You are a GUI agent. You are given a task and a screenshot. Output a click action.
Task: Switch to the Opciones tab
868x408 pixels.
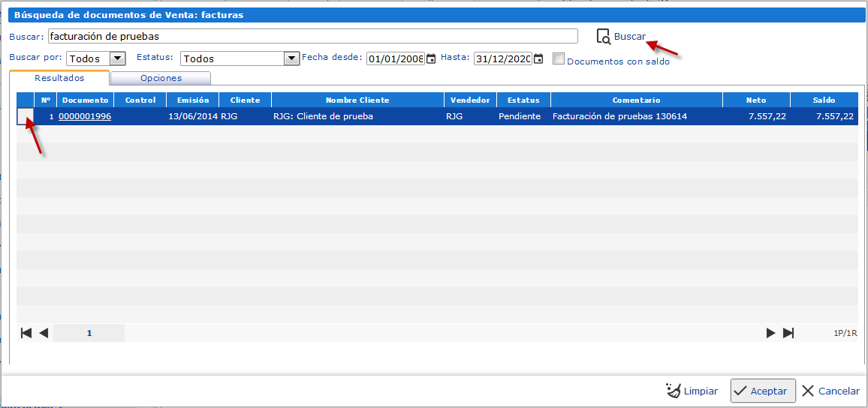click(x=161, y=78)
